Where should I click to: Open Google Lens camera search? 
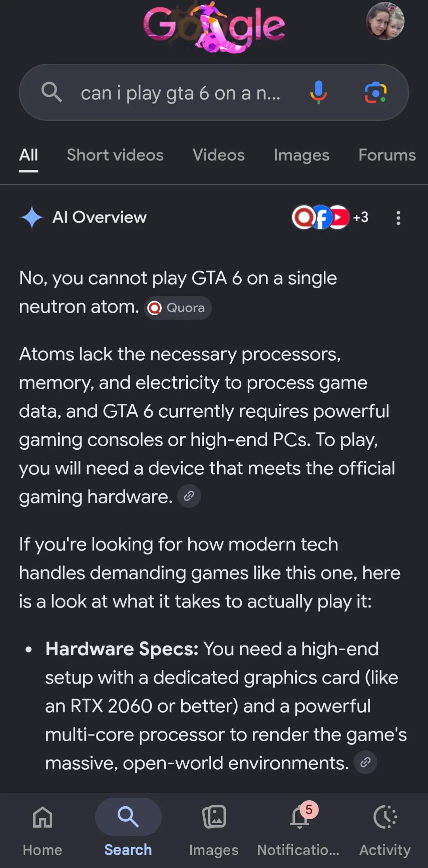click(x=375, y=92)
